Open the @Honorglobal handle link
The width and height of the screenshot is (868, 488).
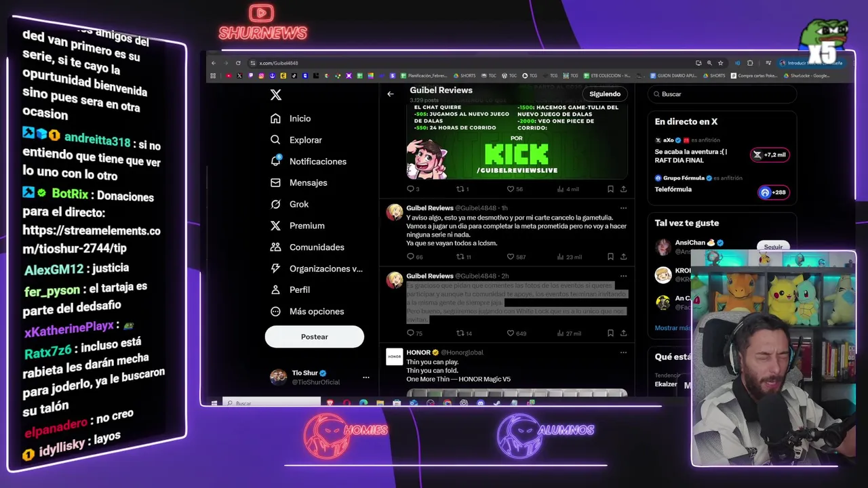coord(462,352)
